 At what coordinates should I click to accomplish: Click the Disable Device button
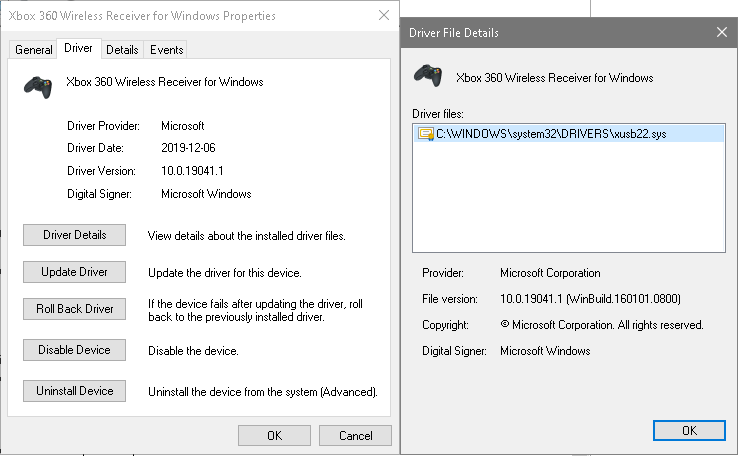click(x=74, y=350)
